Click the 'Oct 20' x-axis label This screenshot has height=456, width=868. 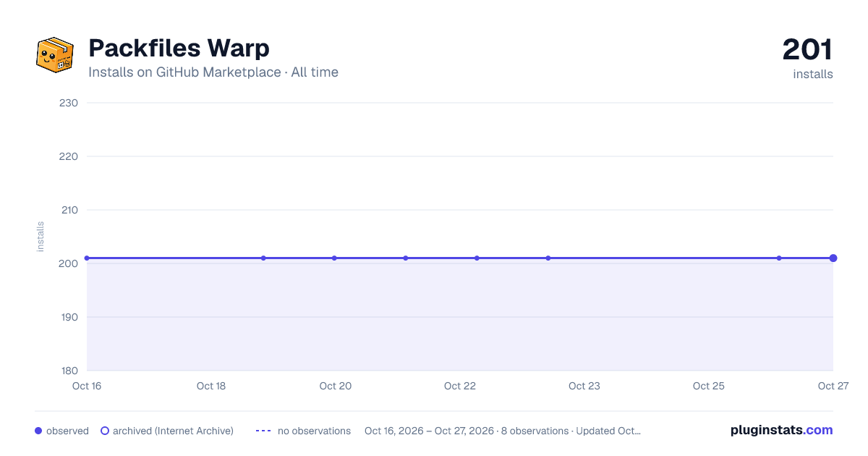coord(336,386)
